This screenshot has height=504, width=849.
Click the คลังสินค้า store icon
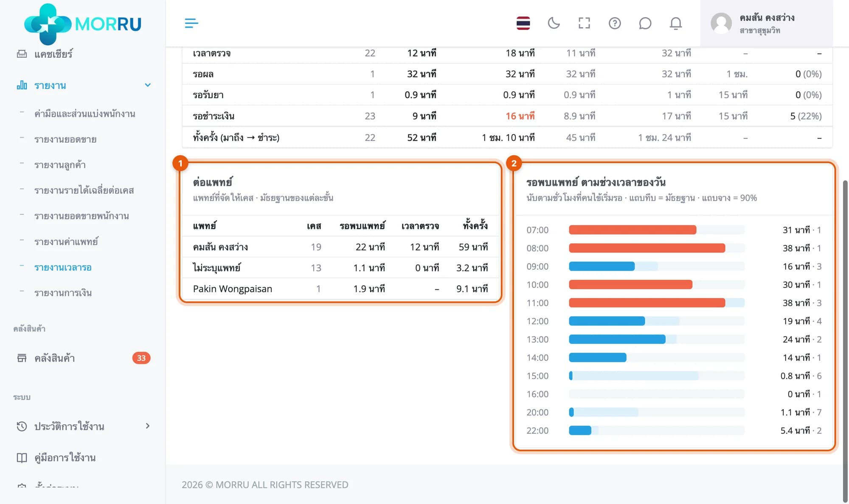(x=22, y=358)
